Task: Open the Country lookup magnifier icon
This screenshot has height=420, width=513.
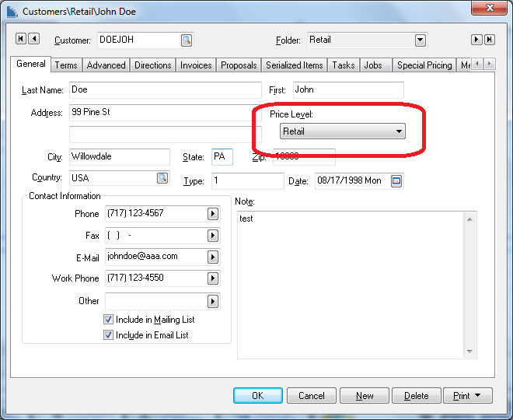Action: click(162, 178)
